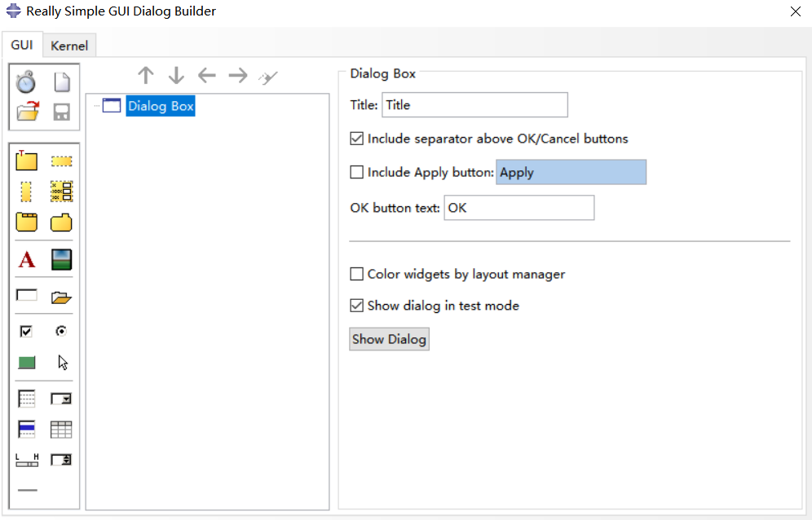The image size is (812, 520).
Task: Switch to the Kernel tab
Action: click(x=69, y=46)
